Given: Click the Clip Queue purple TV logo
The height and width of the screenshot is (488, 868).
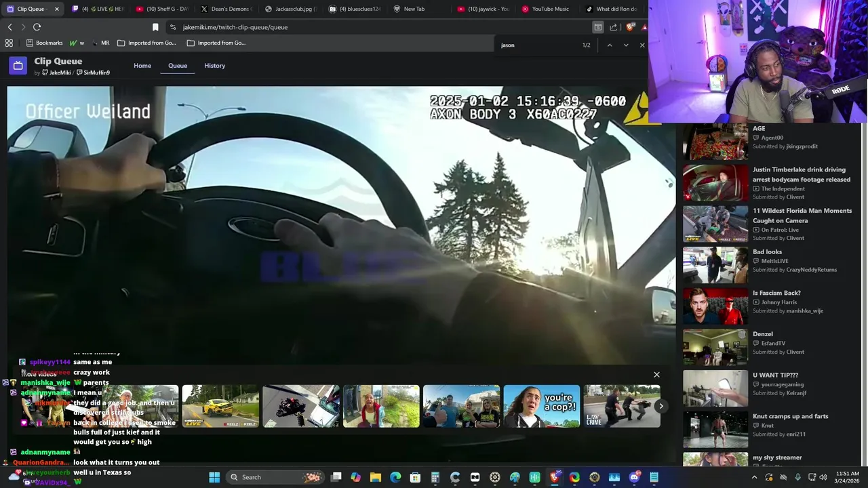Looking at the screenshot, I should (x=18, y=66).
